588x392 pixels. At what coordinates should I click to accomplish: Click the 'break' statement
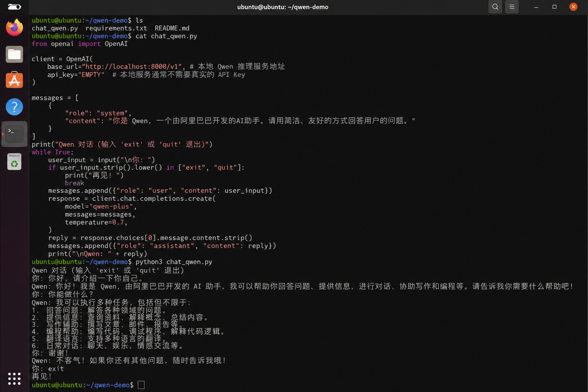coord(74,183)
